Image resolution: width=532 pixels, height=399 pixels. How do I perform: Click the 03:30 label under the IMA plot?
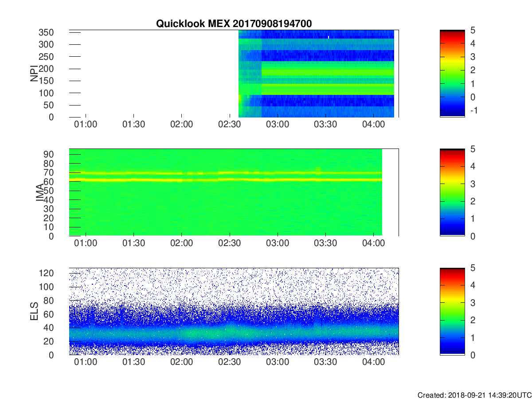pos(326,243)
